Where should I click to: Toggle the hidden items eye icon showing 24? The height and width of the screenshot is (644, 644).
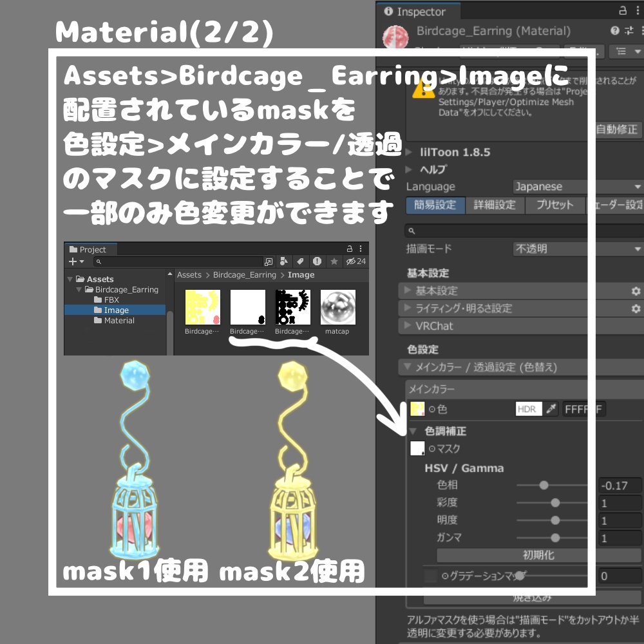tap(351, 261)
